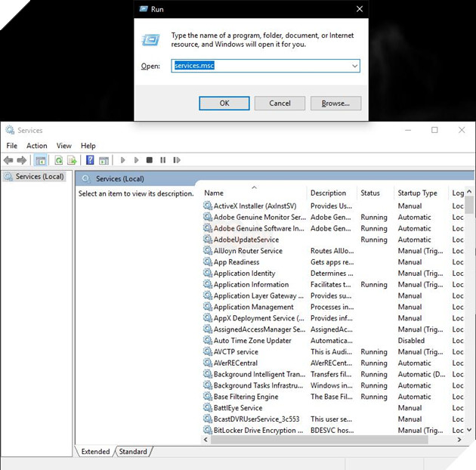
Task: Click the Refresh toolbar icon
Action: pos(58,160)
